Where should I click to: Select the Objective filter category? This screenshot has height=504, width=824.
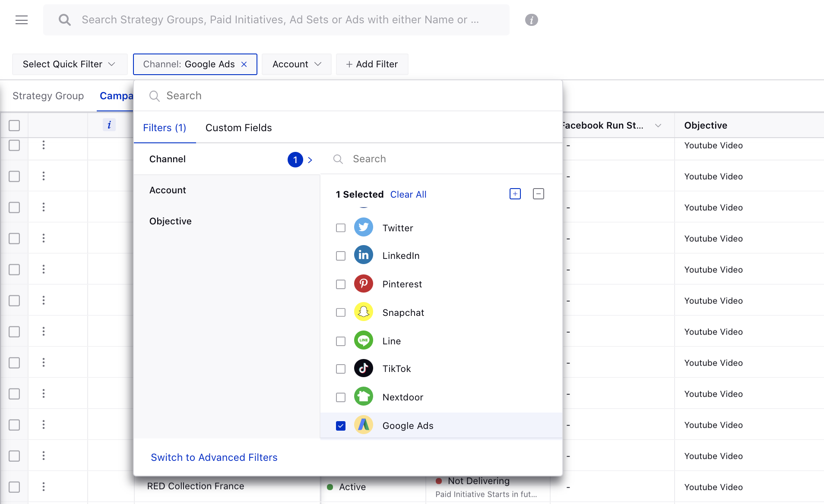(x=227, y=221)
